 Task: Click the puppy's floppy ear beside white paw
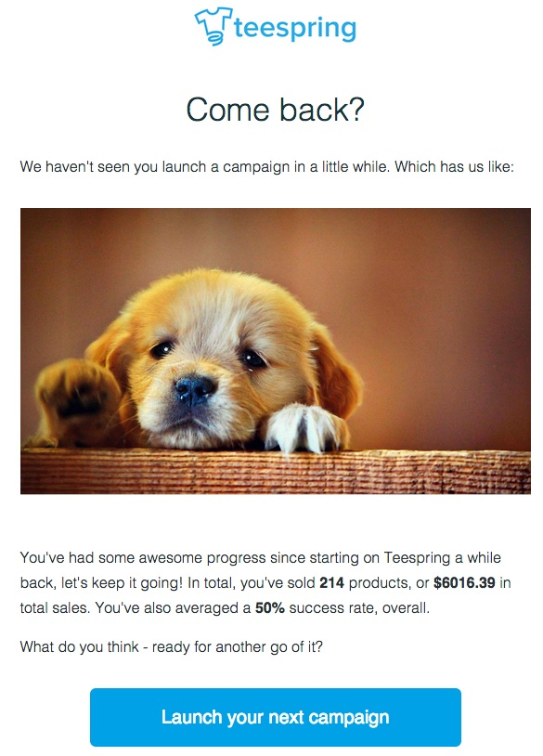(336, 371)
